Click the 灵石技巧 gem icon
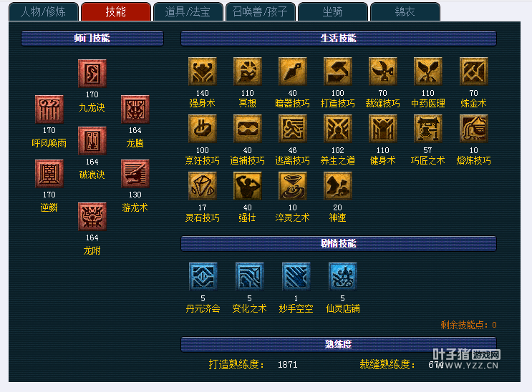 click(x=202, y=186)
